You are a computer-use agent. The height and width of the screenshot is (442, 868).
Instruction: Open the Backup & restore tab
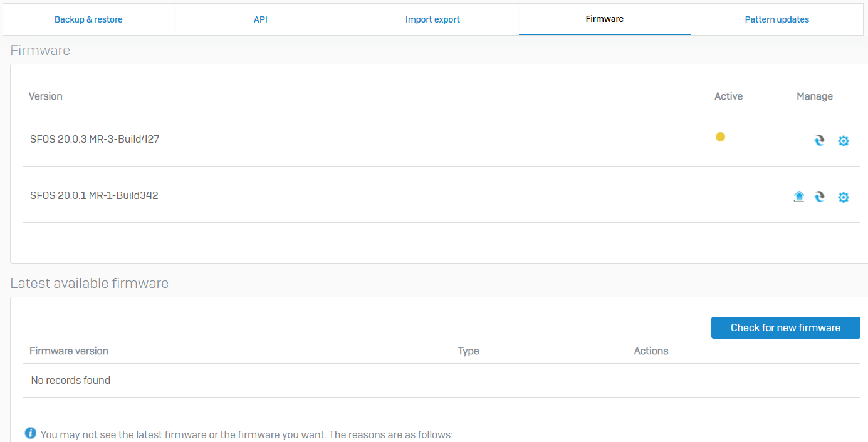pos(88,19)
